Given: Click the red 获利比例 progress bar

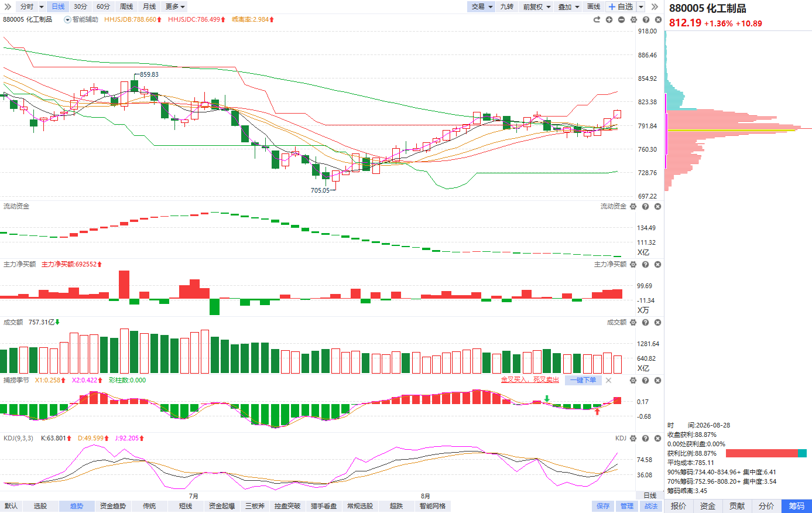Looking at the screenshot, I should tap(762, 453).
